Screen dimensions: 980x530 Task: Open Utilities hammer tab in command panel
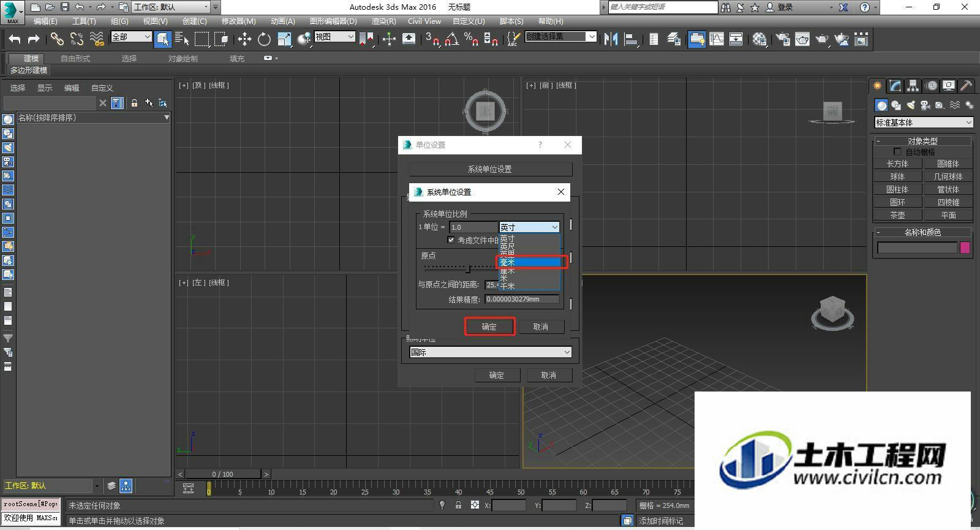tap(967, 86)
